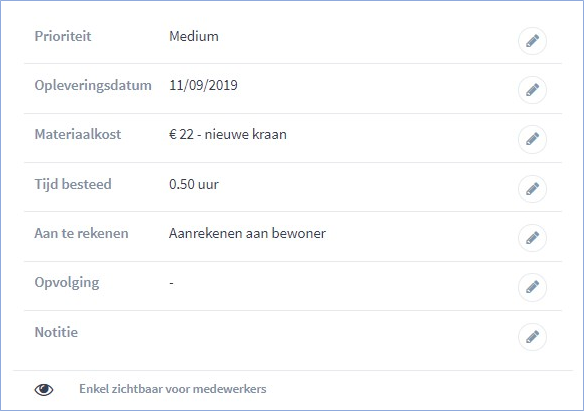Open edit for Aan te rekenen row

(x=532, y=238)
